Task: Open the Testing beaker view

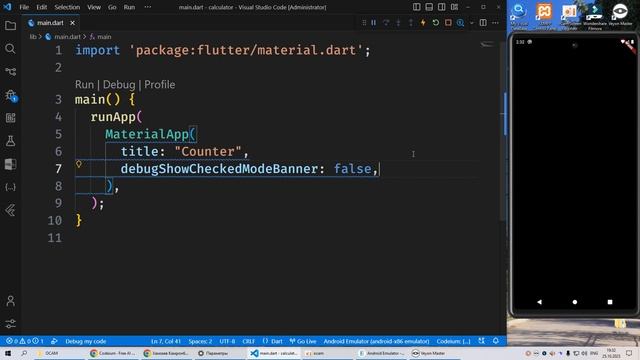Action: pyautogui.click(x=10, y=141)
